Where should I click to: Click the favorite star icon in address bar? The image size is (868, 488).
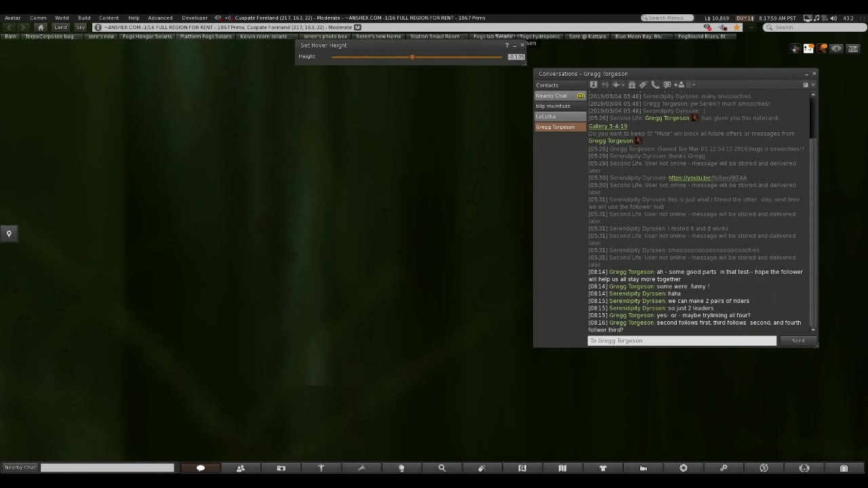coord(736,27)
